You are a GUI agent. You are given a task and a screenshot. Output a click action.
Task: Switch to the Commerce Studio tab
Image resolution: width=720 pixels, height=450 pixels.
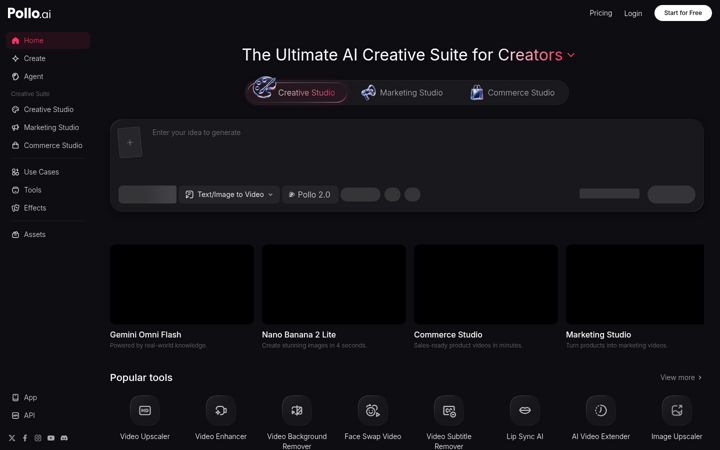pos(512,93)
